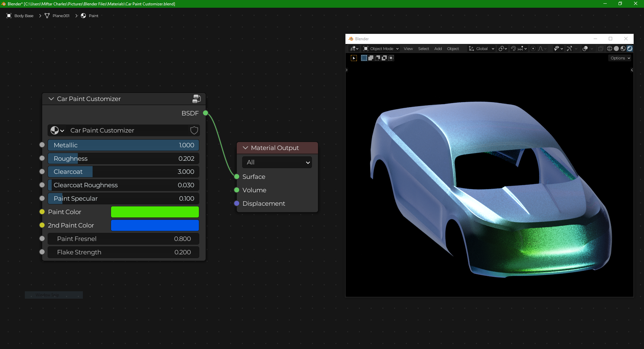Select the Rendered viewport shading icon
The height and width of the screenshot is (349, 644).
630,49
